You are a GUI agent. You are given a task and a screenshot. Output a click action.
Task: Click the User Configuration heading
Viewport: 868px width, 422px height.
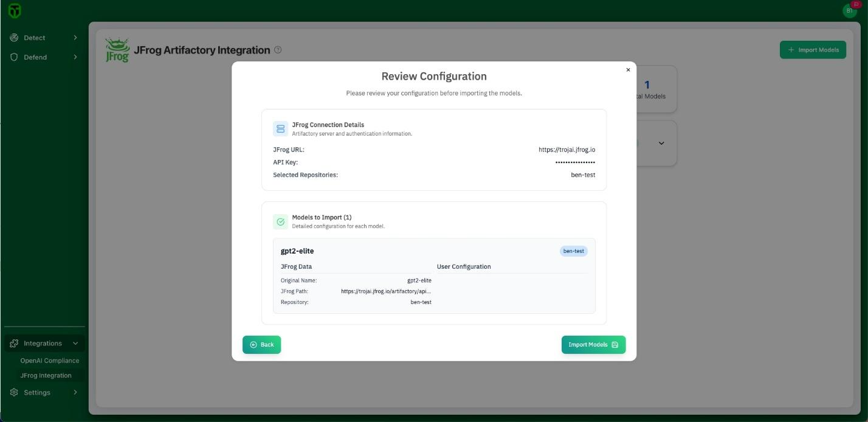[464, 267]
